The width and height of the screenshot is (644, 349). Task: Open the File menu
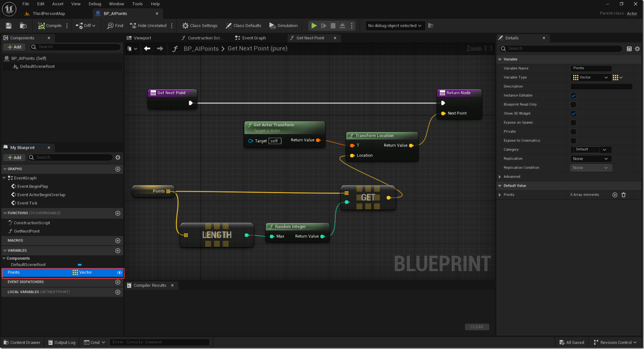click(x=26, y=4)
